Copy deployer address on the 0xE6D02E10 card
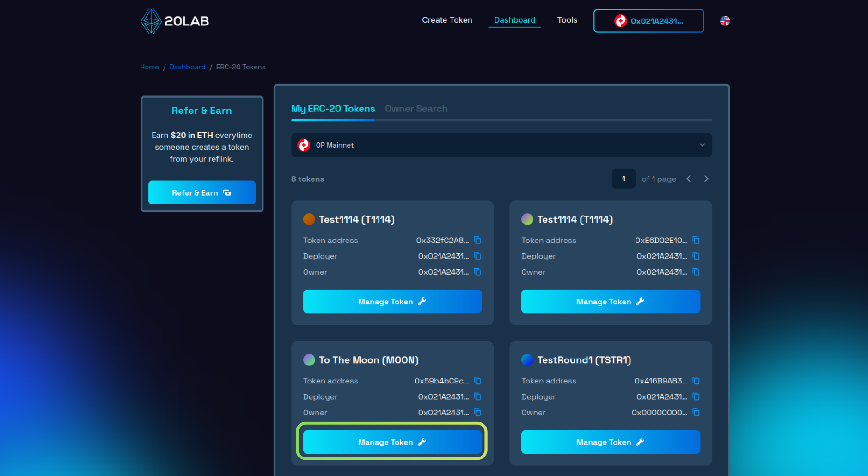The width and height of the screenshot is (868, 476). click(x=696, y=256)
